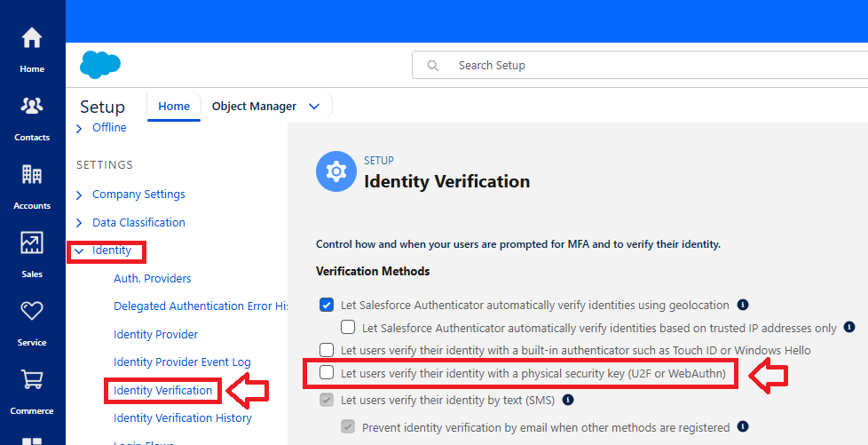Enable physical security key verification checkbox

click(x=327, y=374)
